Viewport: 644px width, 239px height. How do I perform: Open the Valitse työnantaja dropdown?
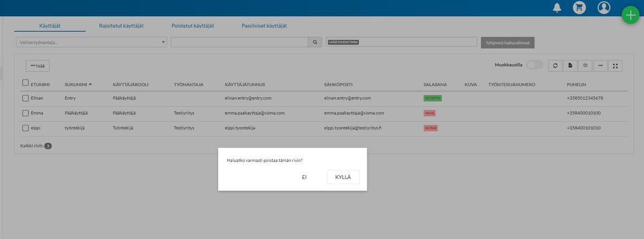pos(92,42)
